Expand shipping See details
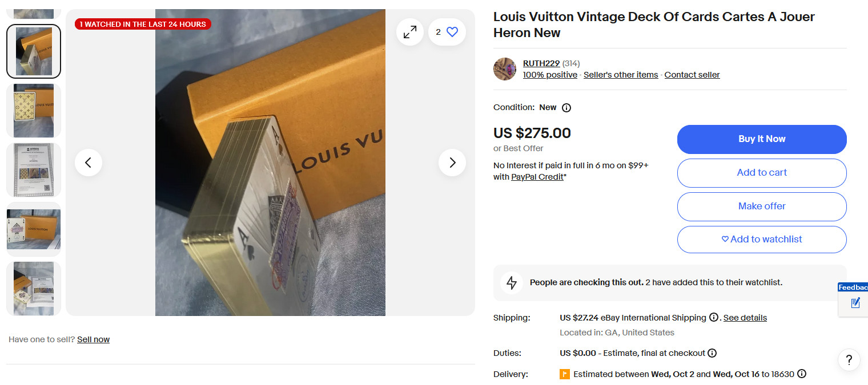This screenshot has width=868, height=385. click(745, 318)
